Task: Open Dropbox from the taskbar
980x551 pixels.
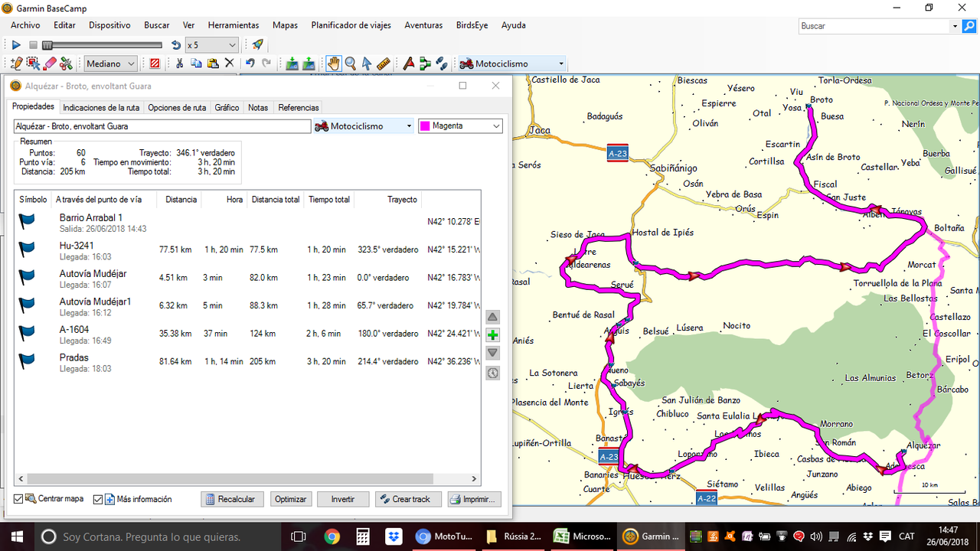Action: [394, 536]
